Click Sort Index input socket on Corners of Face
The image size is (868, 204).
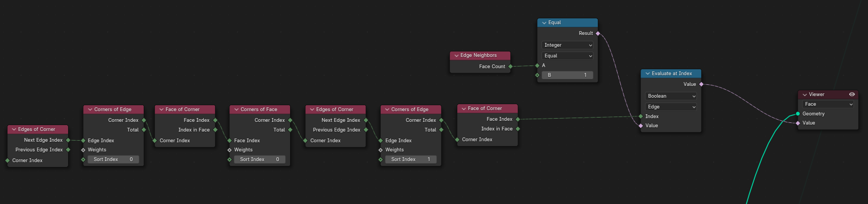tap(229, 159)
